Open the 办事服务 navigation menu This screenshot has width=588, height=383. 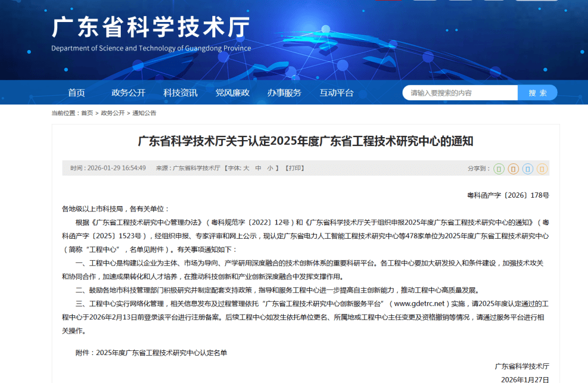coord(284,93)
